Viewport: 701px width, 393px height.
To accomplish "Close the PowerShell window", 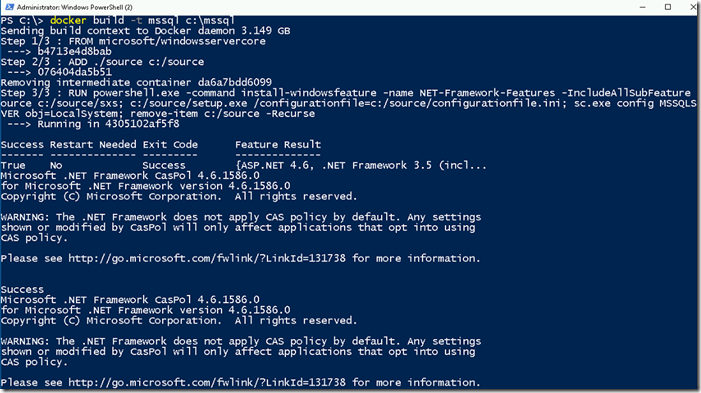I will 693,7.
